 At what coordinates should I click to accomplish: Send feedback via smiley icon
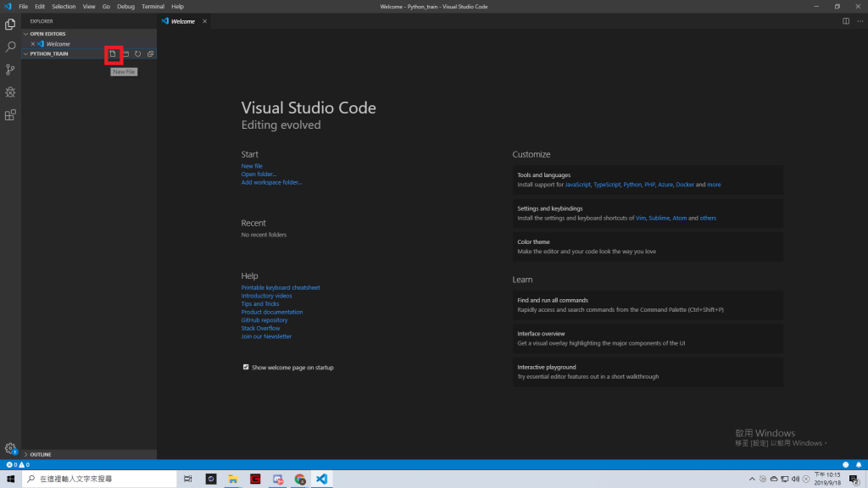click(845, 465)
